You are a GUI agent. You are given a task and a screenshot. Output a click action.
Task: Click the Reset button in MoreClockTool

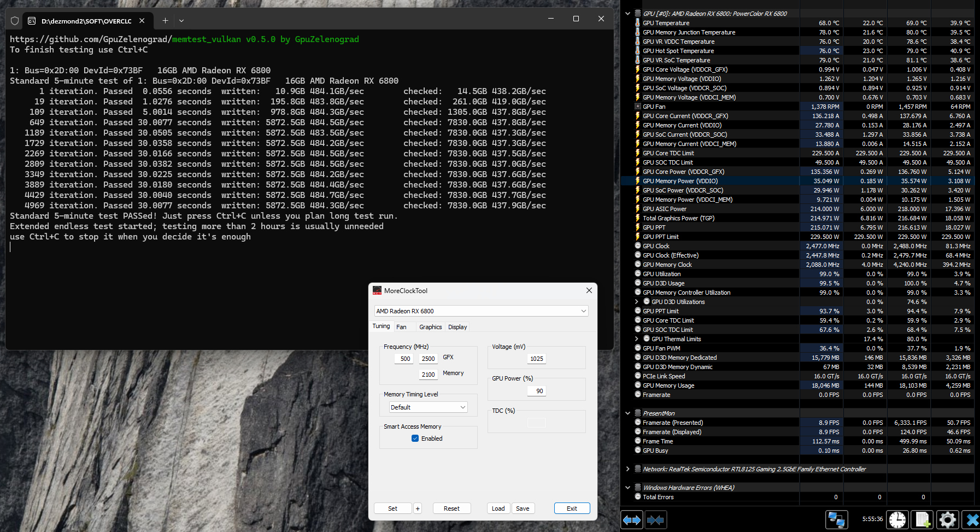pos(451,508)
